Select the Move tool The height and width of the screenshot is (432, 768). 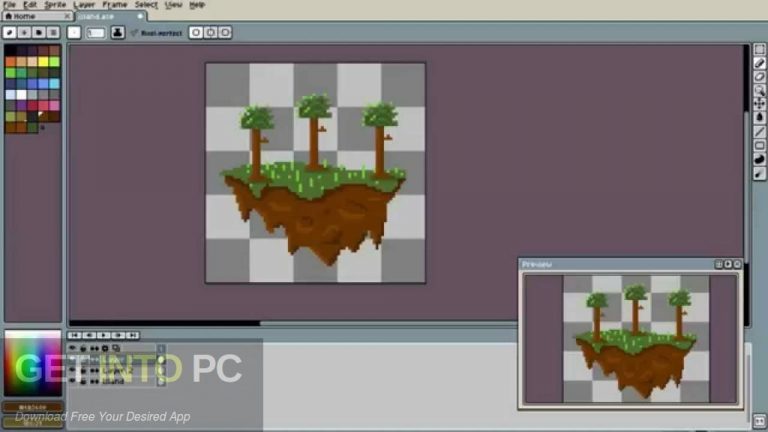759,104
